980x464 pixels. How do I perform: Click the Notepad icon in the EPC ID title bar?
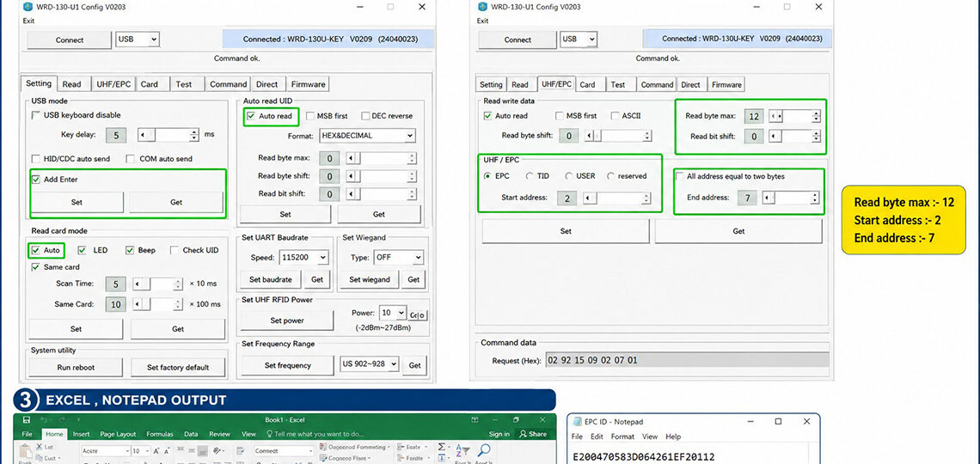576,422
